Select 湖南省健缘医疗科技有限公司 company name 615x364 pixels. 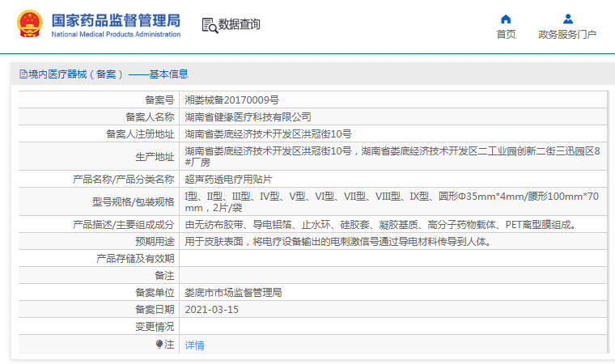[x=248, y=117]
